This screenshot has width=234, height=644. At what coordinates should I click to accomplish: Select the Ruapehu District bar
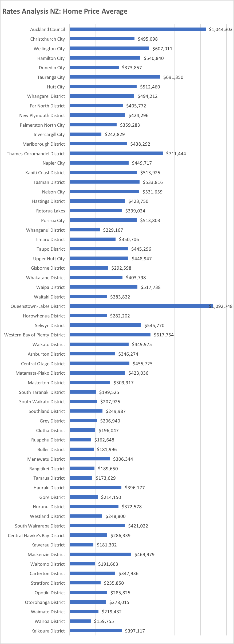(x=80, y=440)
